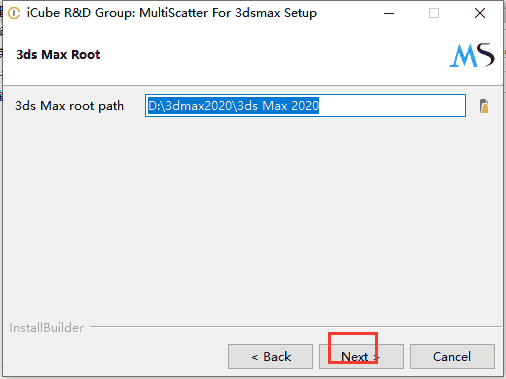Go back to the previous setup step
Screen dimensions: 506x379
270,357
